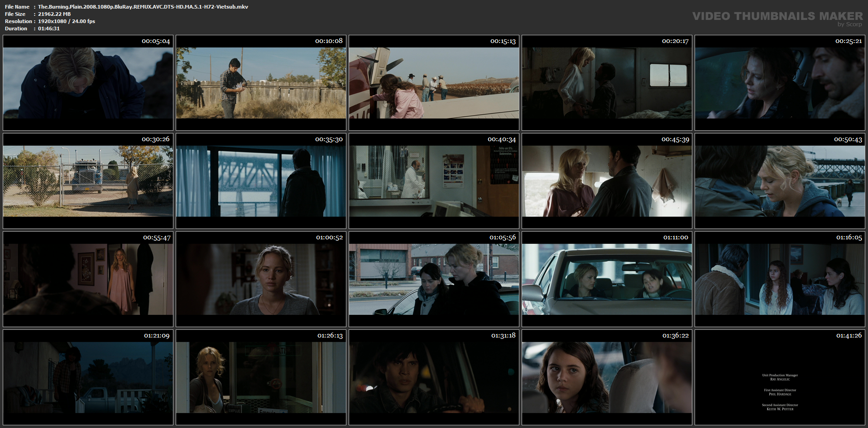
Task: Click the "First Assistant Director" credit line
Action: [x=780, y=390]
